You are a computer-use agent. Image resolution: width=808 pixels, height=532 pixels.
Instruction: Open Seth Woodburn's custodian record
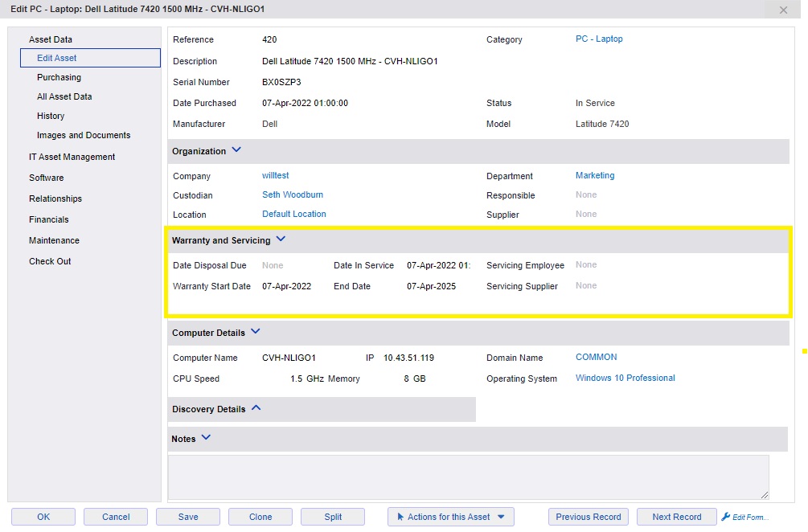point(292,194)
